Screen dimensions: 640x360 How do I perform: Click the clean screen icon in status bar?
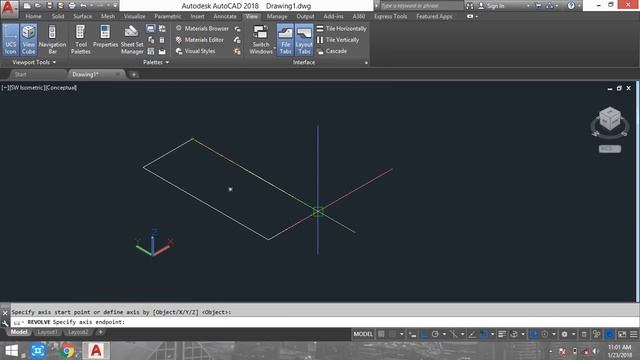(x=622, y=334)
